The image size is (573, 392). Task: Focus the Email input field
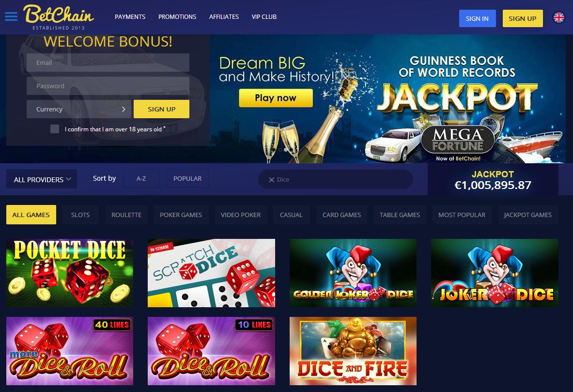(x=108, y=63)
